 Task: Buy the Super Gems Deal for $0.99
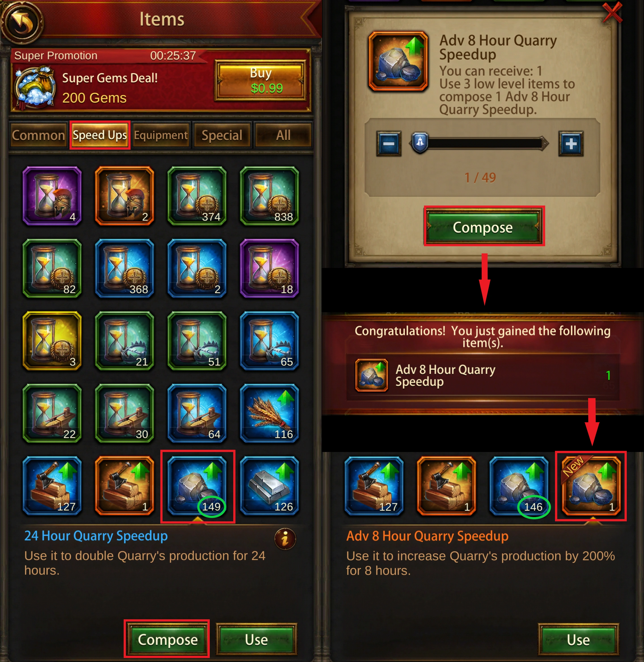point(261,81)
